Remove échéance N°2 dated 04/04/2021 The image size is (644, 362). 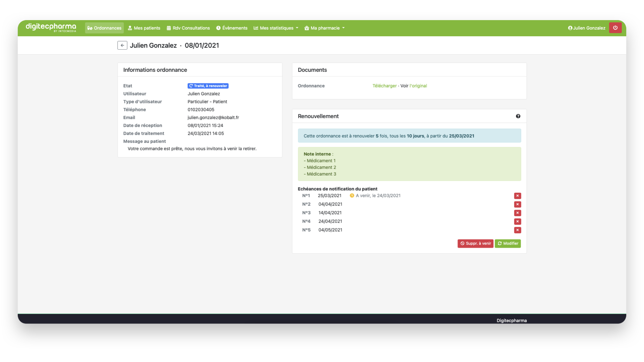coord(517,204)
